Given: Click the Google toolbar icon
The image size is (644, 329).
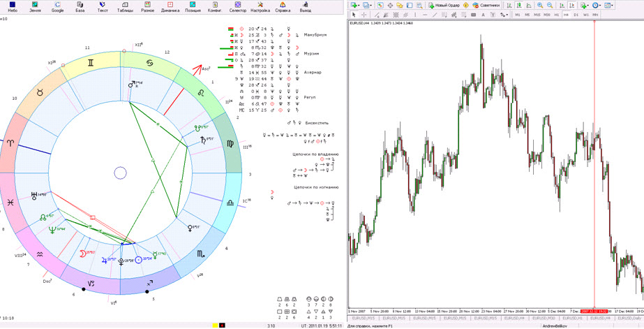Looking at the screenshot, I should point(57,7).
